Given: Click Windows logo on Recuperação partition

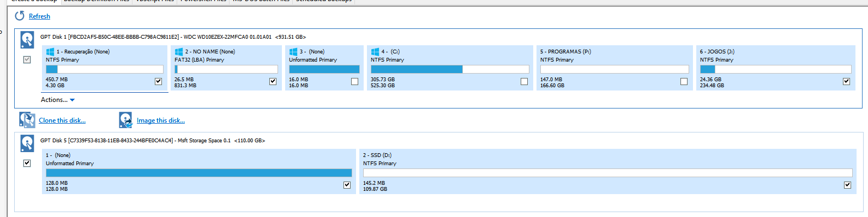Looking at the screenshot, I should point(50,52).
